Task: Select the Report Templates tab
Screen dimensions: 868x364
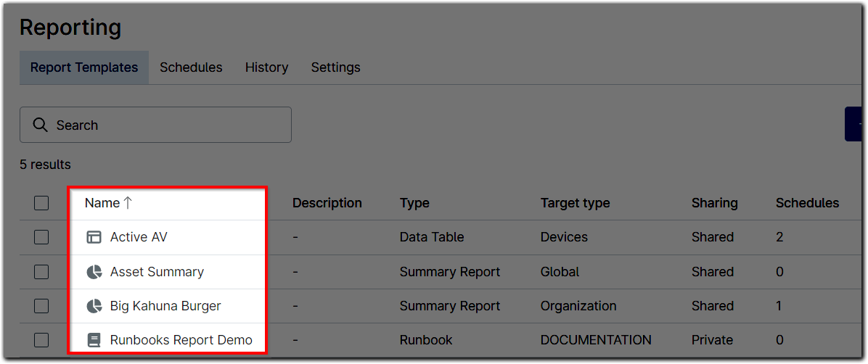Action: point(84,67)
